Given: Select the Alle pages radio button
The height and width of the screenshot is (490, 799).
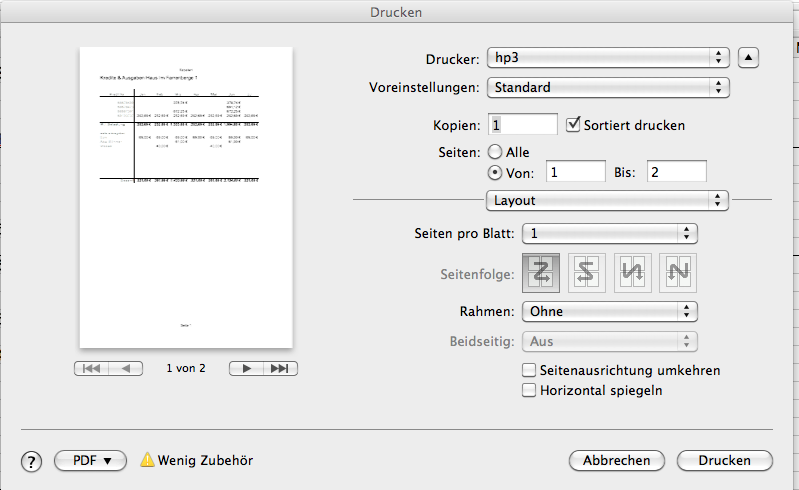Looking at the screenshot, I should (495, 152).
